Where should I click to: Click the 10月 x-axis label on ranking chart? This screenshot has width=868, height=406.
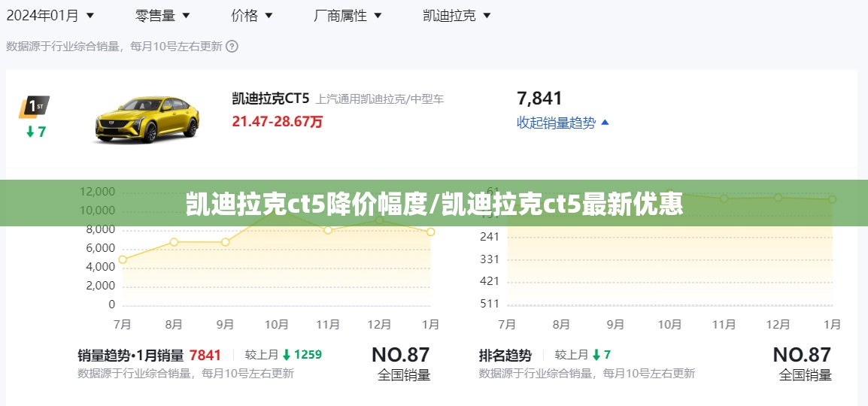[669, 324]
